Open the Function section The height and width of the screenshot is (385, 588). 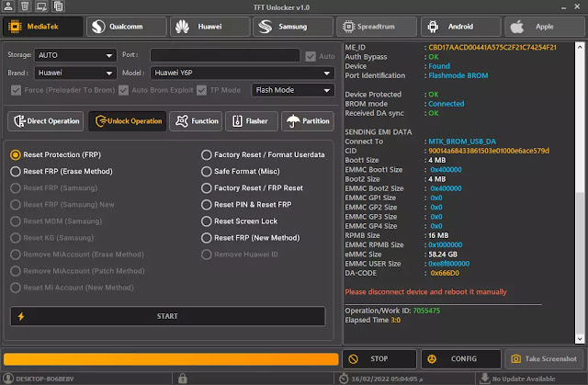tap(196, 121)
